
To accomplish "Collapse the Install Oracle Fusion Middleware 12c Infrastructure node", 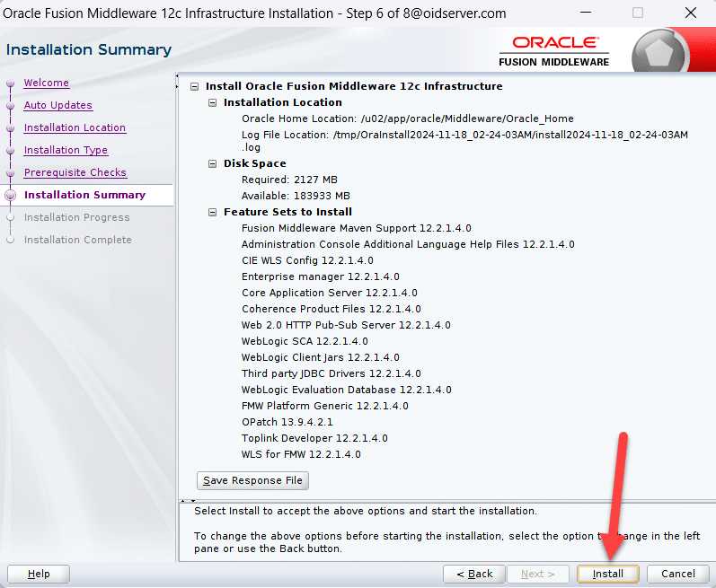I will tap(194, 87).
